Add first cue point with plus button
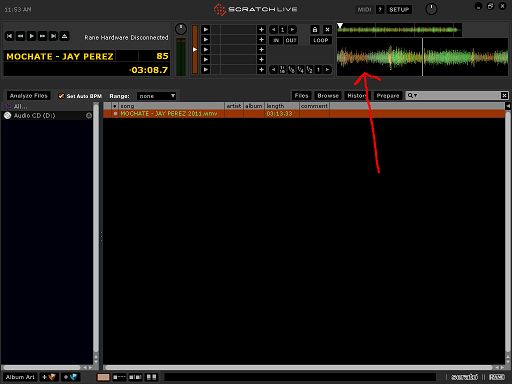This screenshot has height=384, width=512. point(261,30)
